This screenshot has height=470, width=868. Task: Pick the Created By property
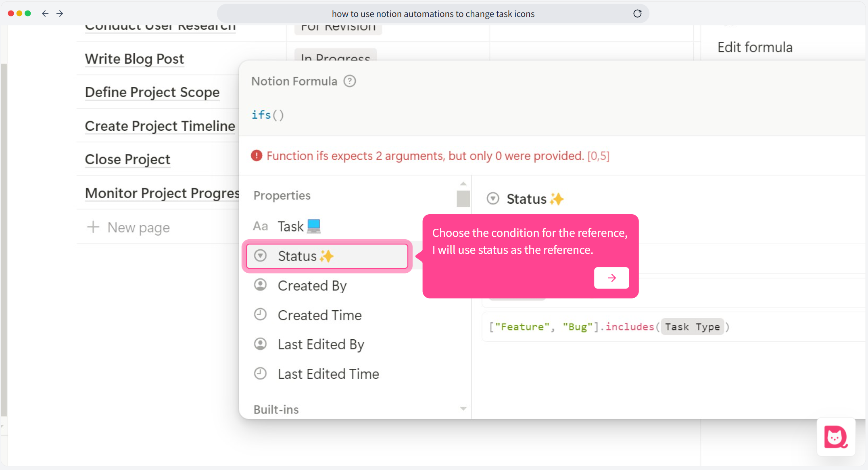tap(312, 286)
